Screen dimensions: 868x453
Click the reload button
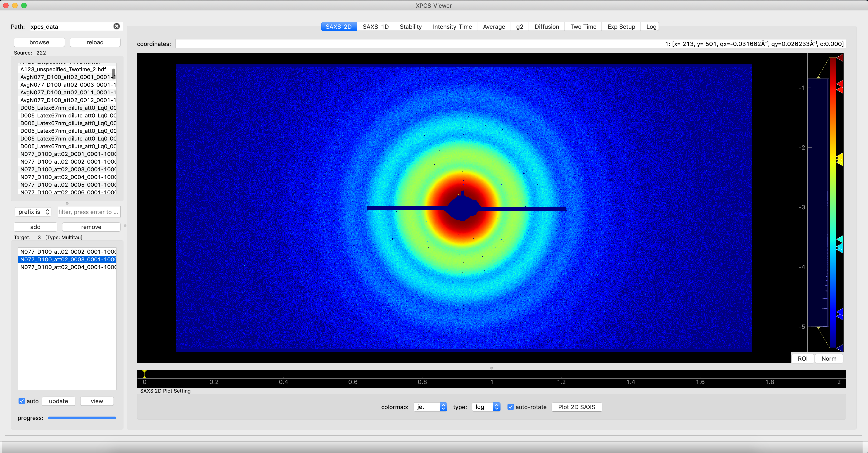pyautogui.click(x=95, y=42)
